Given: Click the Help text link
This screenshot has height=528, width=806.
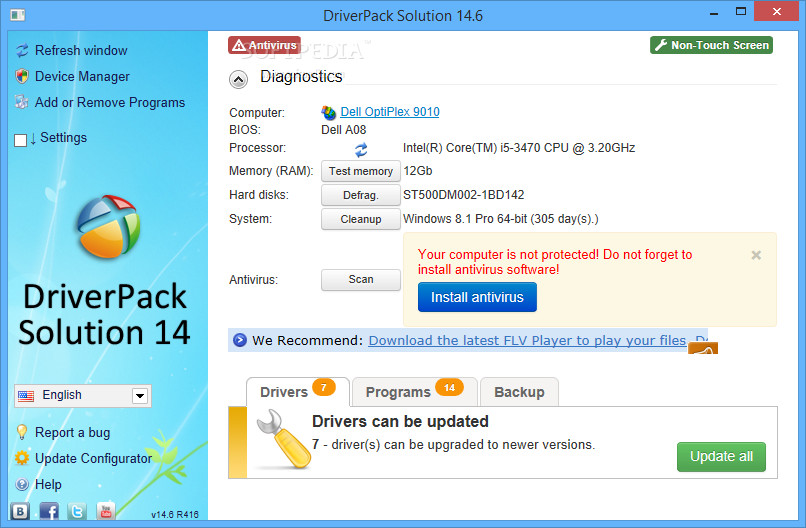Looking at the screenshot, I should coord(48,484).
